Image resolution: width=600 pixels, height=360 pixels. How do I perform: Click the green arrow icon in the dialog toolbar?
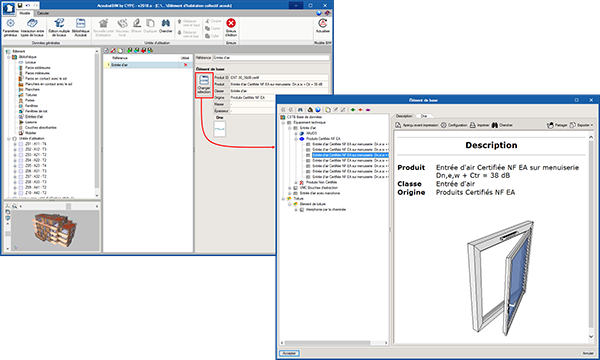coord(353,110)
